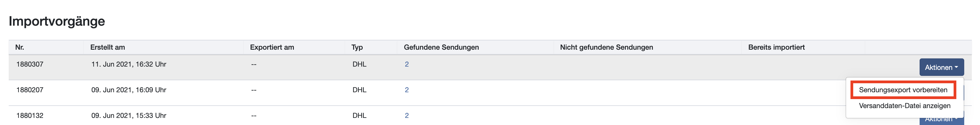The width and height of the screenshot is (980, 125).
Task: Click the "Nr." column header
Action: click(x=20, y=47)
